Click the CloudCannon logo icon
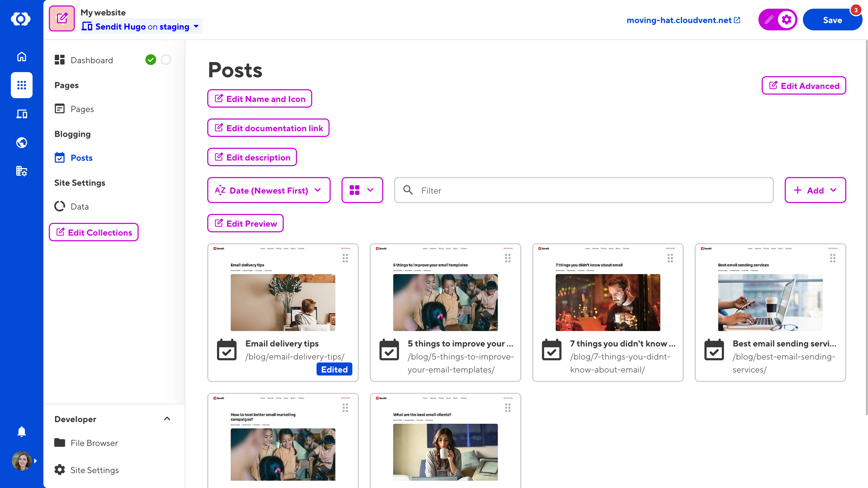The width and height of the screenshot is (868, 488). 21,19
